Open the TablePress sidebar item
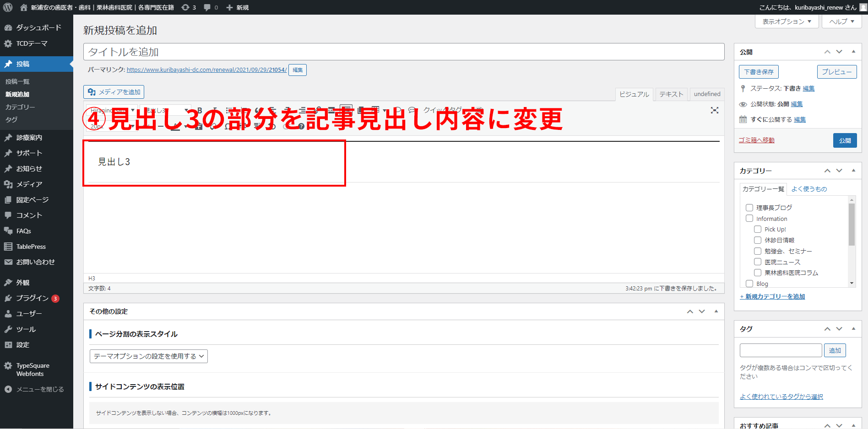 point(31,247)
